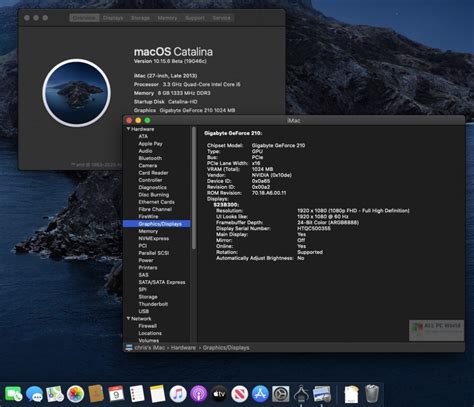Open Calendar from the Dock
Viewport: 474px width, 407px height.
point(116,394)
